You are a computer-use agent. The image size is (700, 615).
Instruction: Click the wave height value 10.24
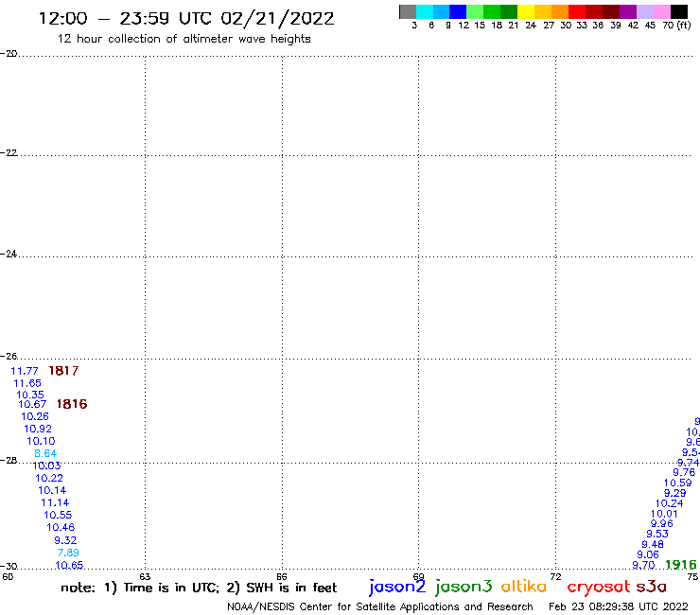click(669, 503)
